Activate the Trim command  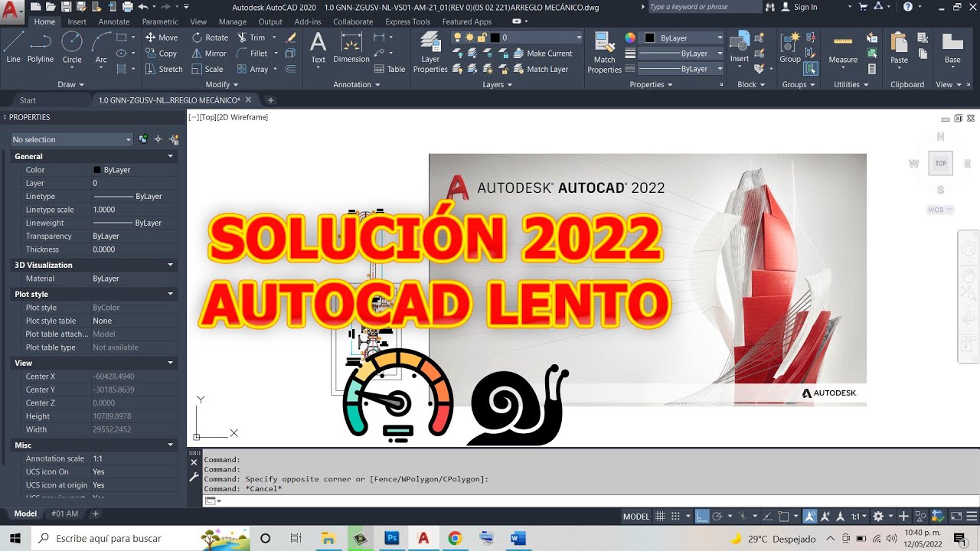pos(251,37)
